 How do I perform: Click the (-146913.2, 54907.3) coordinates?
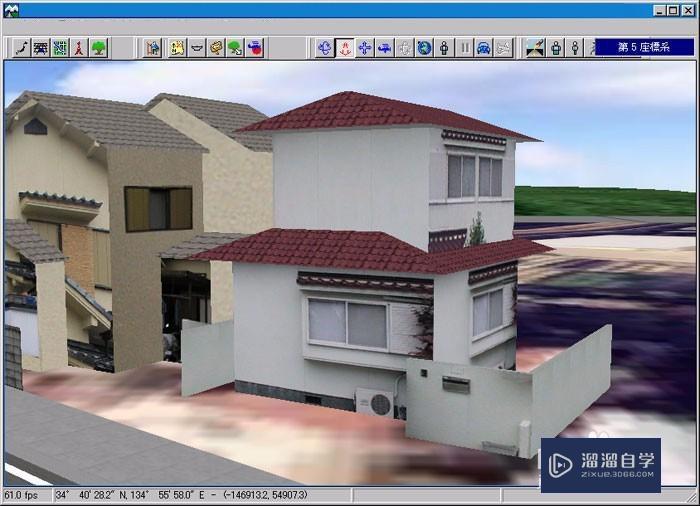click(x=265, y=495)
